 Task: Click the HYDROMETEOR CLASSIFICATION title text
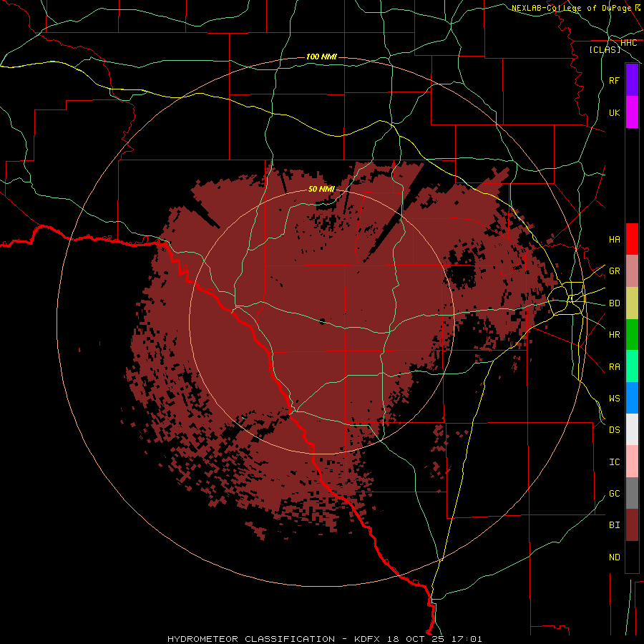click(251, 639)
